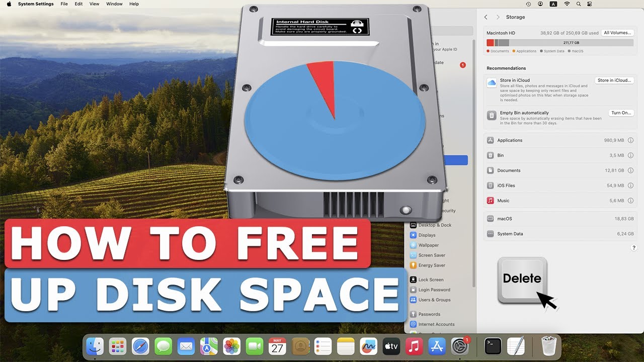Image resolution: width=644 pixels, height=362 pixels.
Task: Open the Notes app in the Dock
Action: (x=346, y=346)
